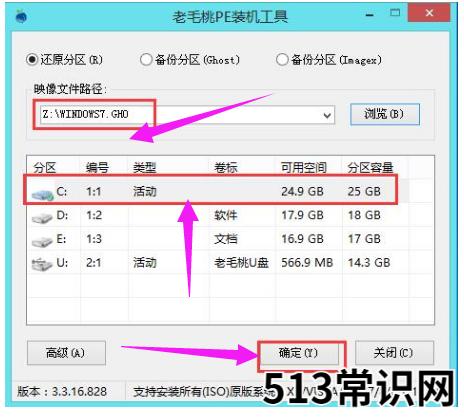Click the 分区容量 column header

click(x=371, y=168)
